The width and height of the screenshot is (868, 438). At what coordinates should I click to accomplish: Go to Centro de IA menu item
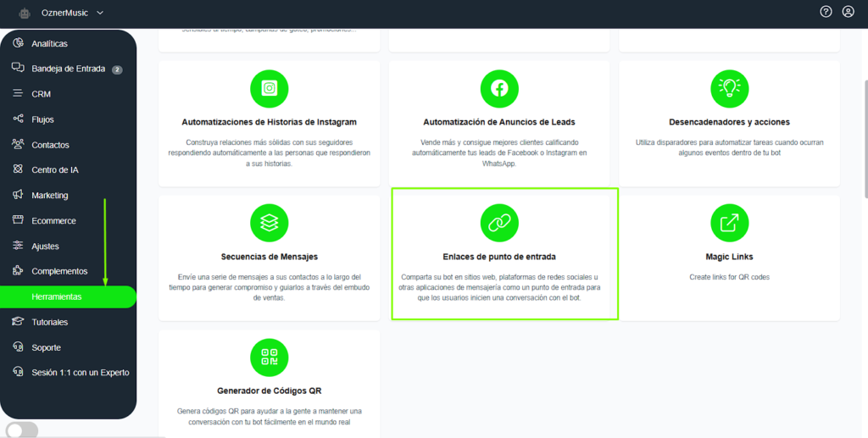tap(54, 170)
